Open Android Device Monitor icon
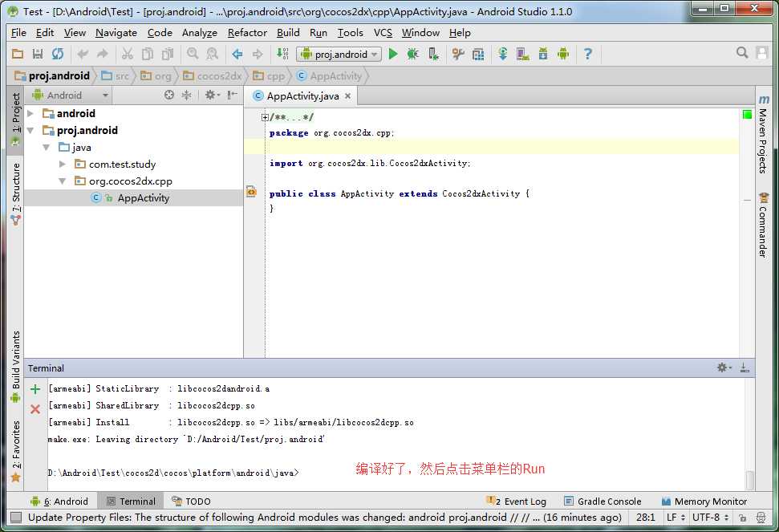Viewport: 779px width, 532px height. coord(563,54)
